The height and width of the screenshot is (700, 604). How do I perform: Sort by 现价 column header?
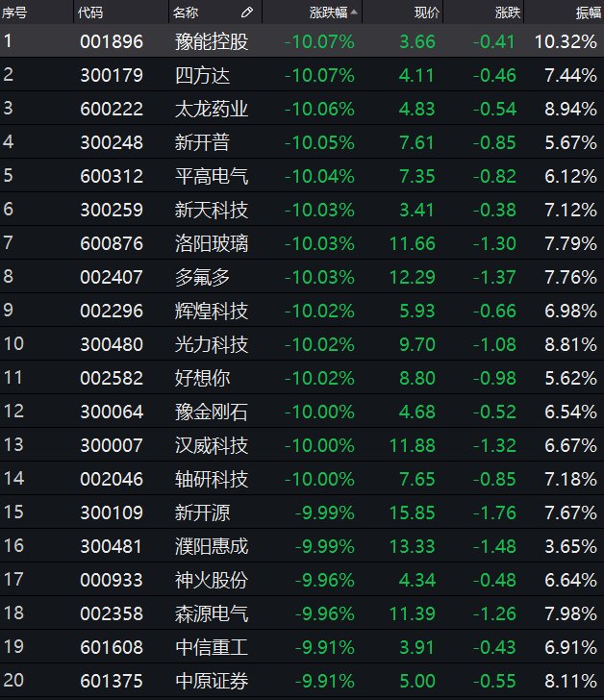click(x=427, y=12)
